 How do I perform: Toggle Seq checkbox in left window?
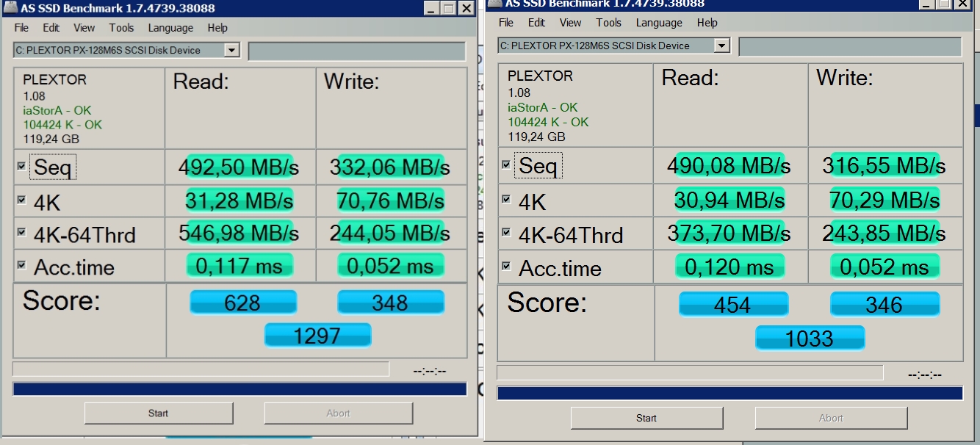21,166
